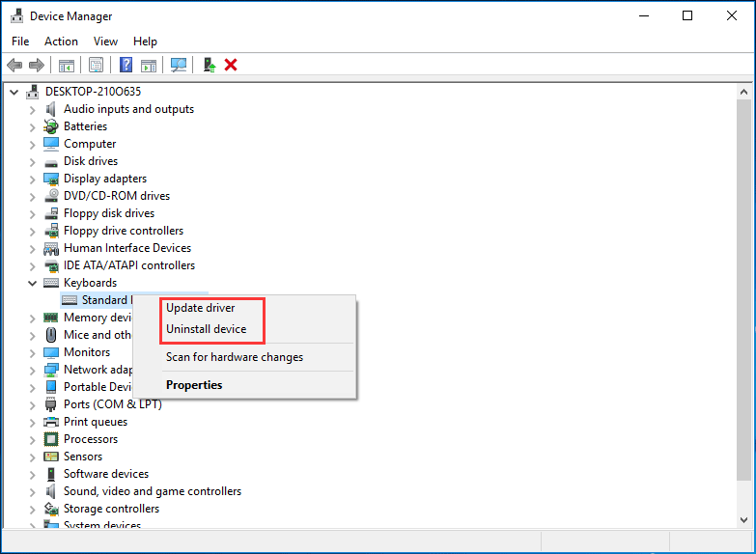Image resolution: width=756 pixels, height=554 pixels.
Task: Click the blue Help question mark icon
Action: tap(126, 65)
